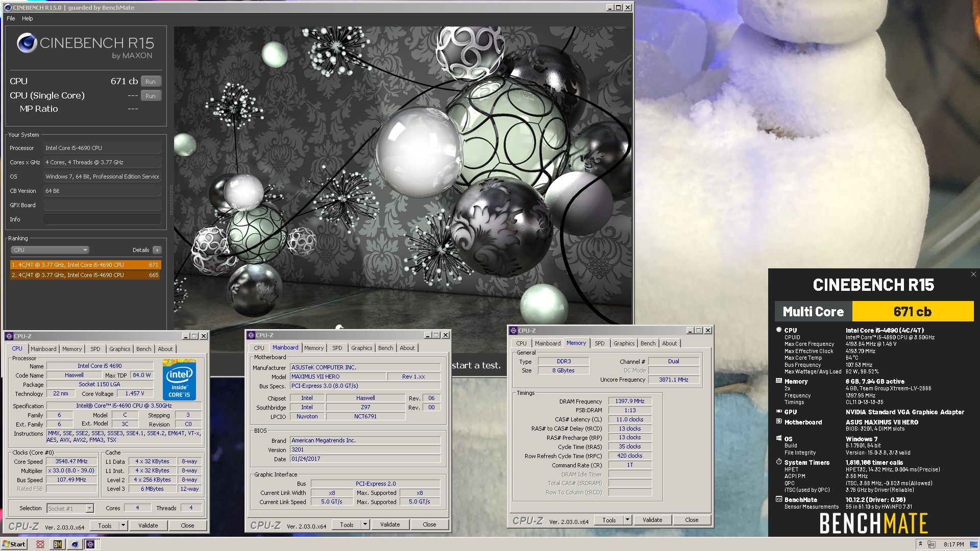Click Close button in CPU-Z Memory window
This screenshot has height=551, width=980.
[x=692, y=520]
